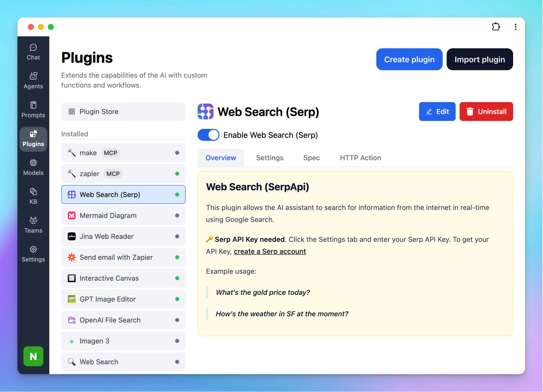Click the 'What's the gold price today?' example
The width and height of the screenshot is (543, 392).
[x=263, y=292]
